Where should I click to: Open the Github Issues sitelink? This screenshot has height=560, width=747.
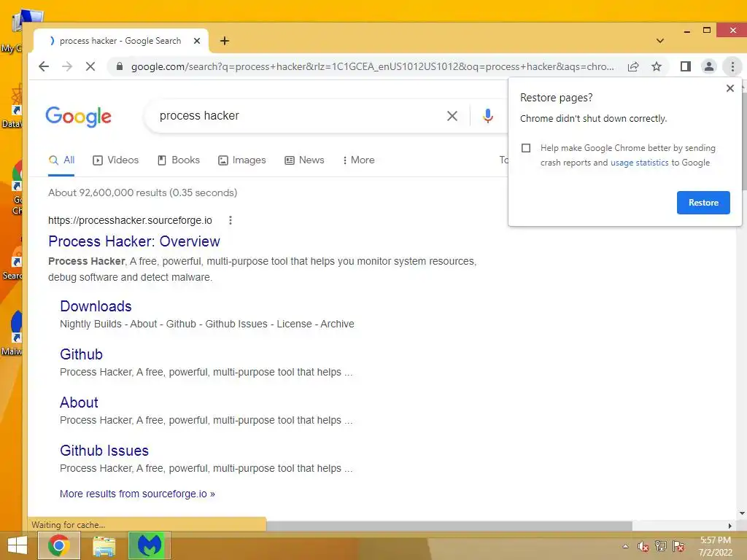tap(104, 451)
